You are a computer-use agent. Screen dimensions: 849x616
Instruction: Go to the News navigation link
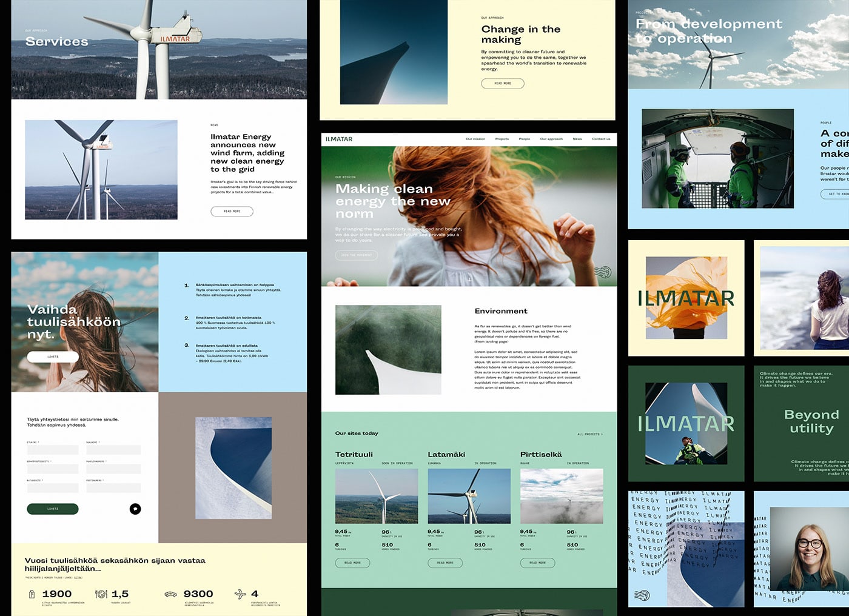(577, 139)
